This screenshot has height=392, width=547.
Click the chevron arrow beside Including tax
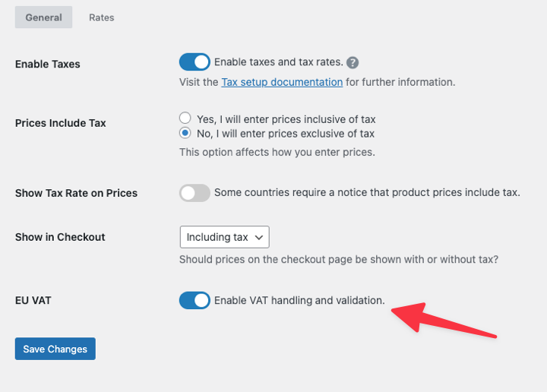[x=259, y=237]
